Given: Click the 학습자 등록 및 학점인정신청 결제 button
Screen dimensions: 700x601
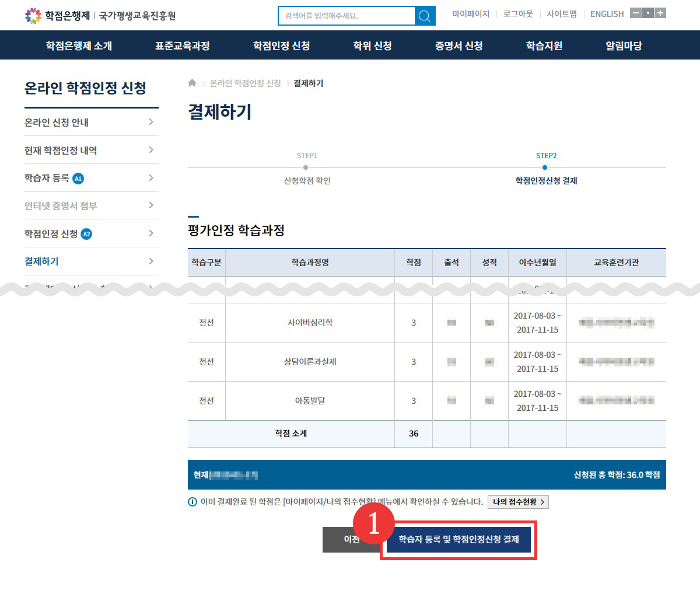Looking at the screenshot, I should pyautogui.click(x=459, y=540).
